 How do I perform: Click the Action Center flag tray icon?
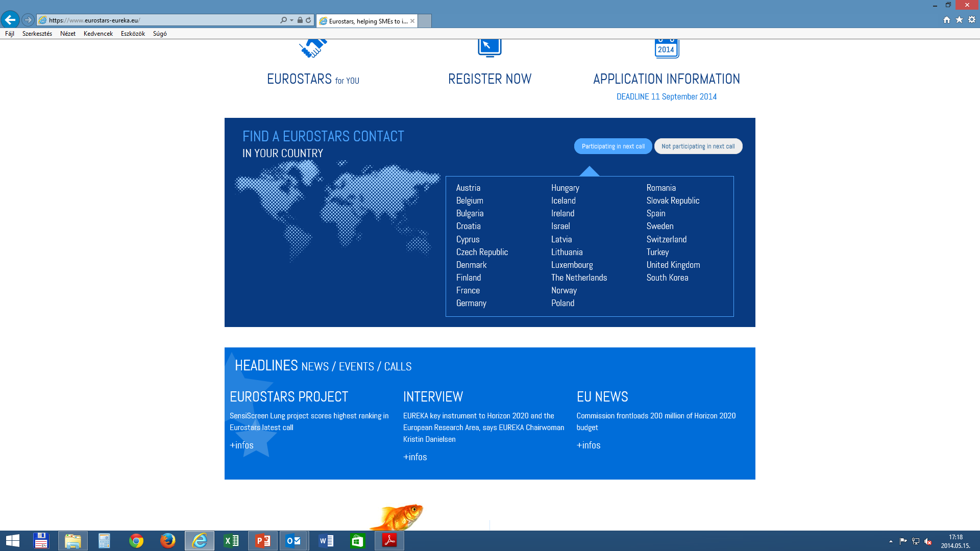pyautogui.click(x=903, y=541)
